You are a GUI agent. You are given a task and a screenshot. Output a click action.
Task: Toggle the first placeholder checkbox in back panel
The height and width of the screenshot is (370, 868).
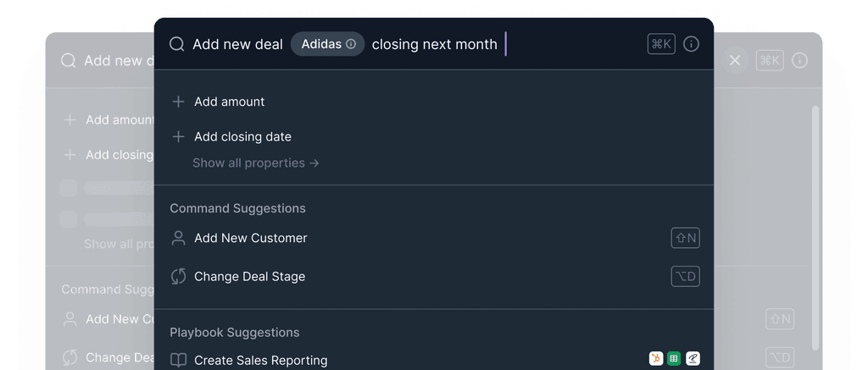(68, 188)
